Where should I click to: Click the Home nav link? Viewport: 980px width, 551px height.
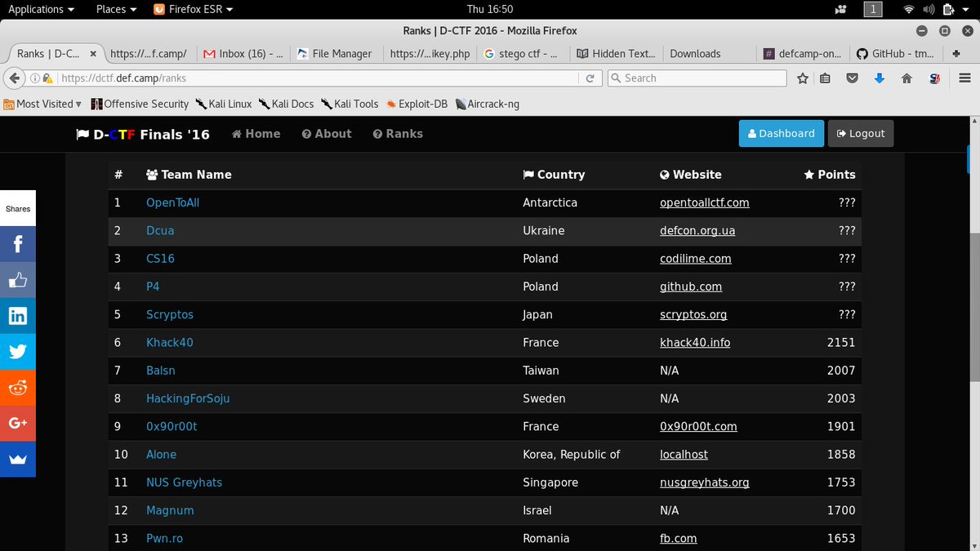tap(256, 134)
